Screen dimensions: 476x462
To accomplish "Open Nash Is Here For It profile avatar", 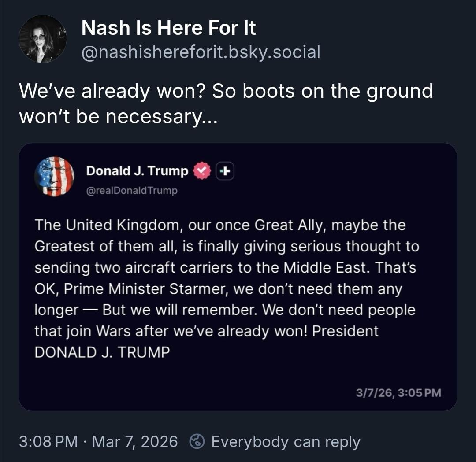I will pyautogui.click(x=42, y=39).
